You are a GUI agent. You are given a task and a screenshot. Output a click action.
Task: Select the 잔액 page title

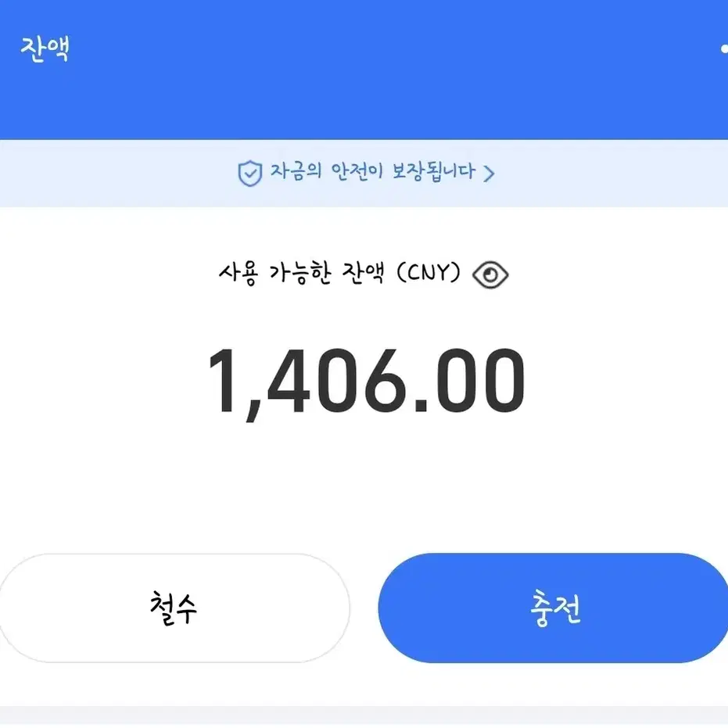pyautogui.click(x=45, y=48)
